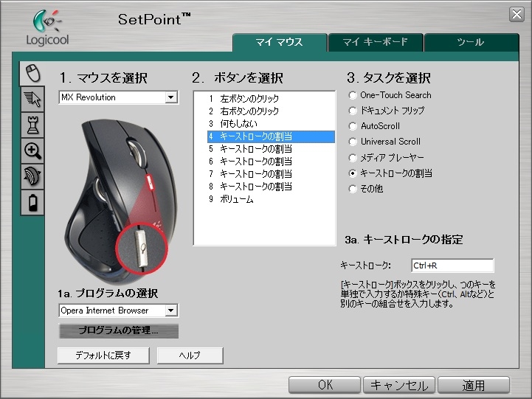The height and width of the screenshot is (399, 532).
Task: Switch to ツール tab
Action: coord(471,42)
